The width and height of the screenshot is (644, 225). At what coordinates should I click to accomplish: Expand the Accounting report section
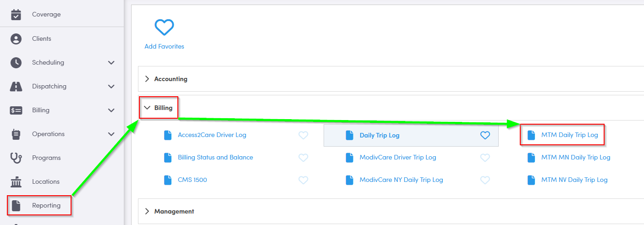pyautogui.click(x=147, y=79)
